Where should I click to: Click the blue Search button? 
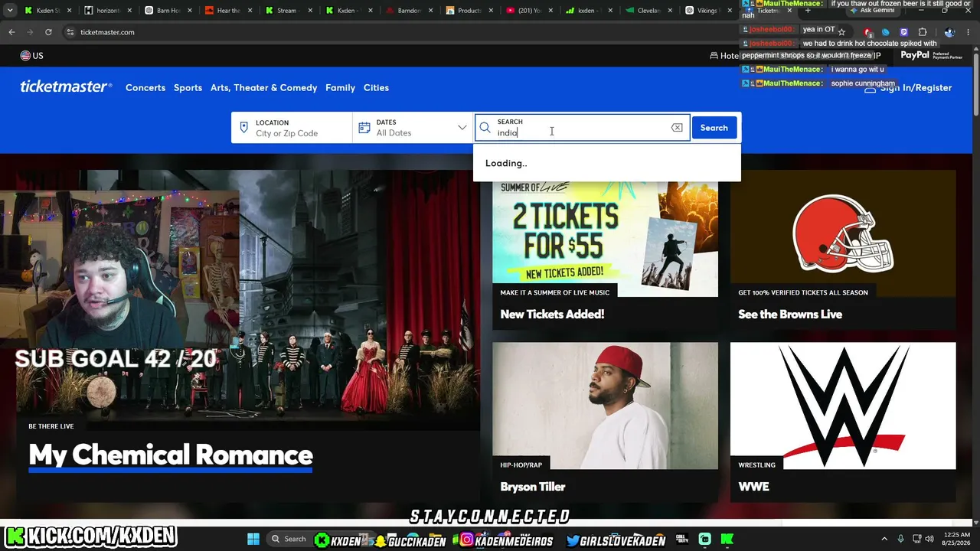pyautogui.click(x=714, y=128)
